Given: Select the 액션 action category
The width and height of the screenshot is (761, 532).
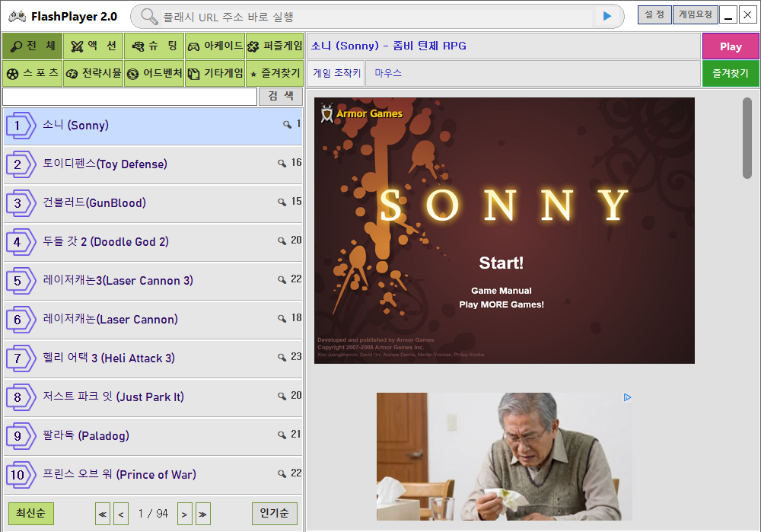Looking at the screenshot, I should coord(93,46).
